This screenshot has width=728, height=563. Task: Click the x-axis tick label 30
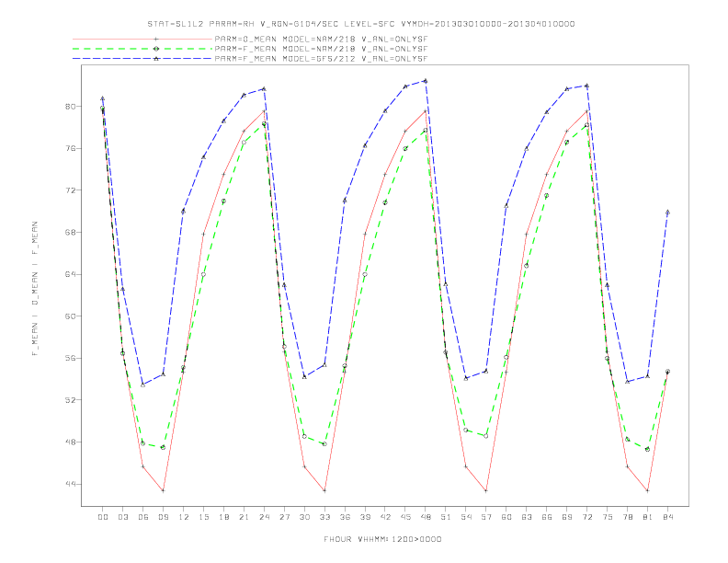click(304, 517)
